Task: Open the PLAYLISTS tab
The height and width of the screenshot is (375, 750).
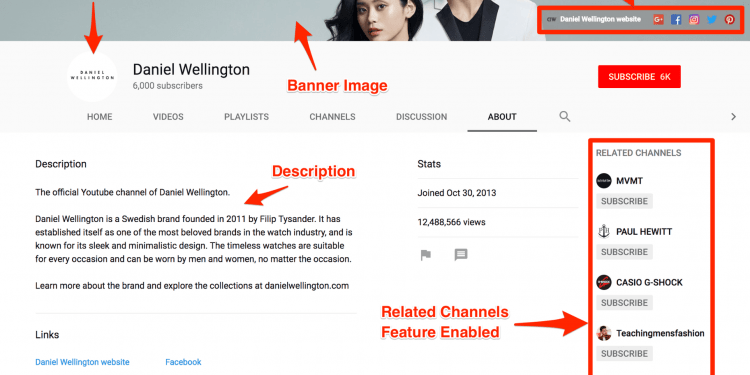Action: pos(246,117)
